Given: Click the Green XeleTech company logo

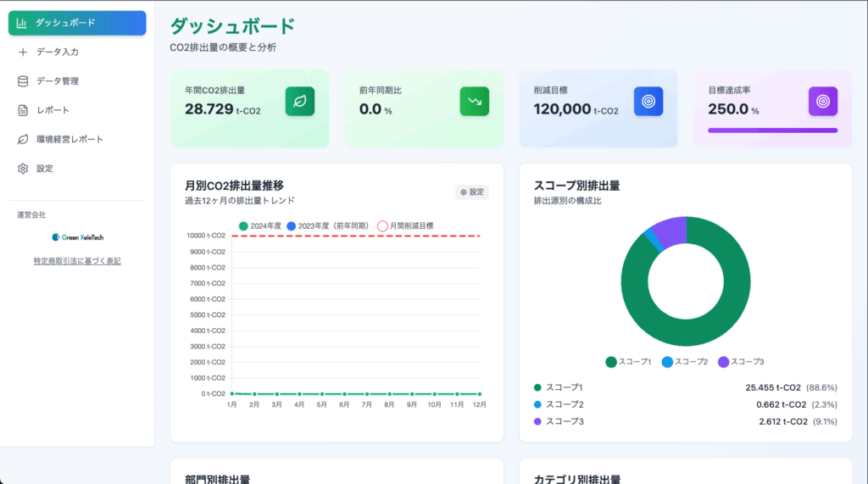Looking at the screenshot, I should tap(77, 237).
